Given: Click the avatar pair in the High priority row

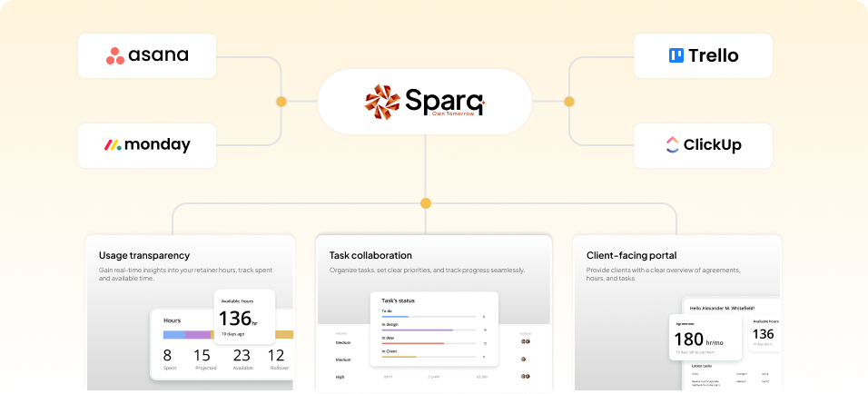Looking at the screenshot, I should tap(524, 376).
